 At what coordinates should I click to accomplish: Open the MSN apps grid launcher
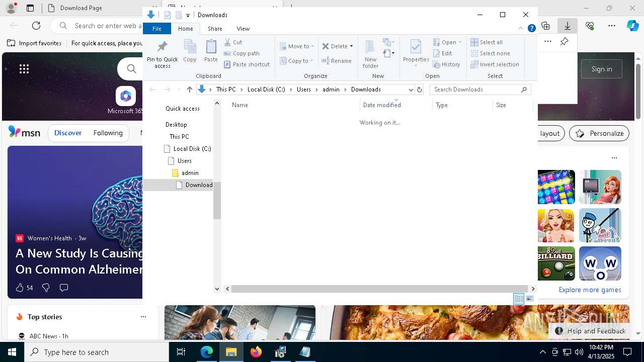coord(24,69)
